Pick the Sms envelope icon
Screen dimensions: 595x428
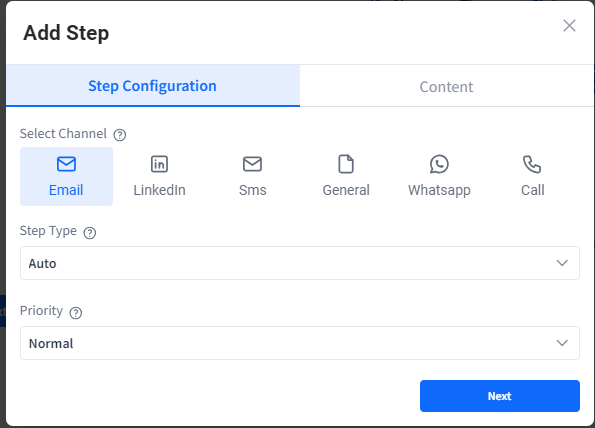tap(252, 164)
